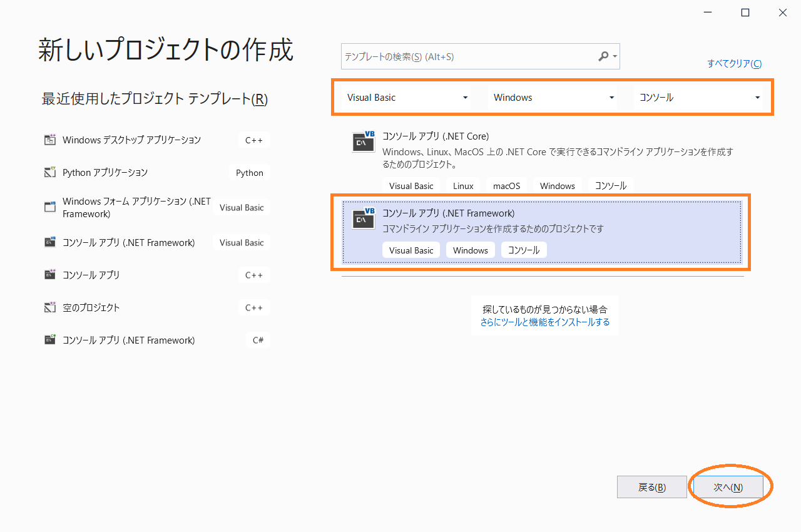Click the macOS tag on .NET Core template

[x=506, y=185]
